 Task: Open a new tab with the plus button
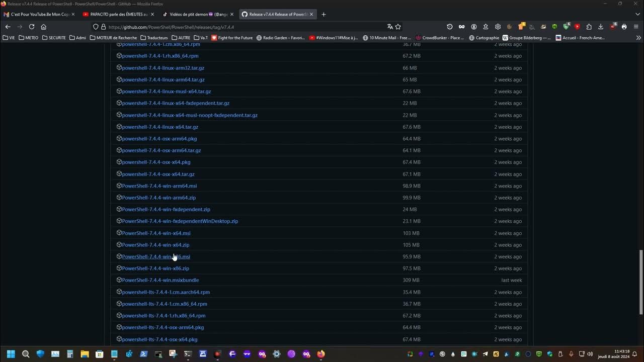(324, 14)
